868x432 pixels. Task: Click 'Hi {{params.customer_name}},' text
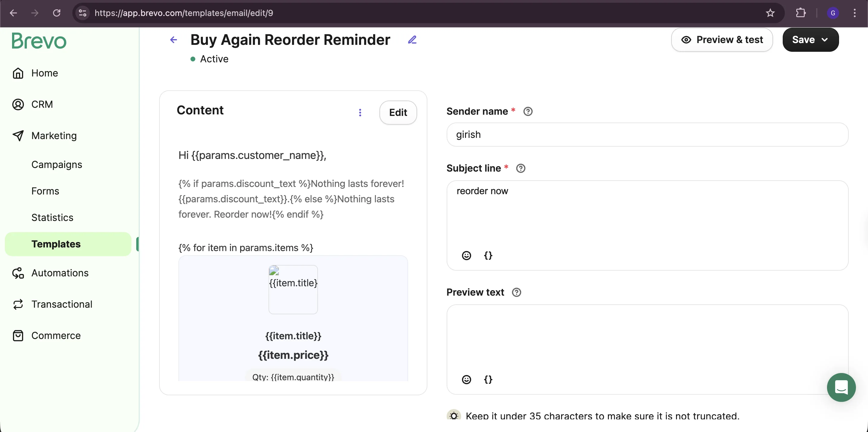(x=252, y=155)
